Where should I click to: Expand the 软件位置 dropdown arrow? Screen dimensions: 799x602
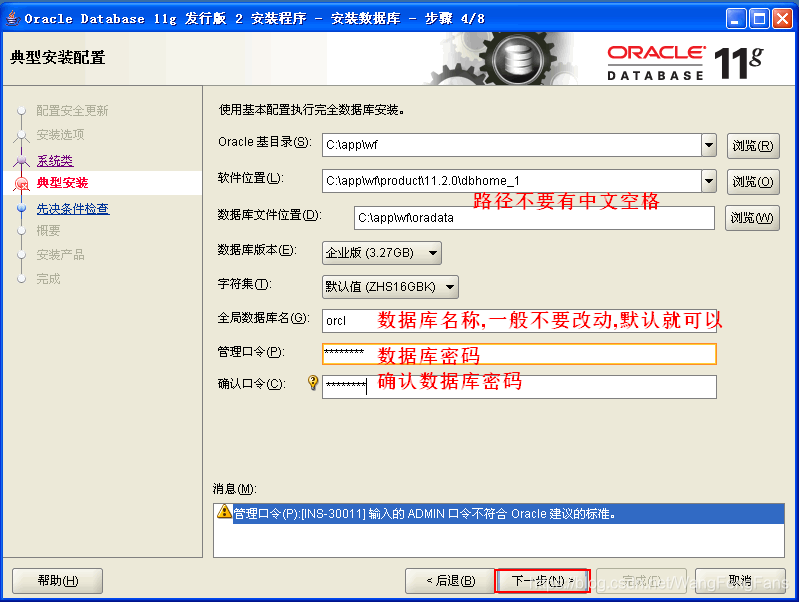click(x=709, y=181)
